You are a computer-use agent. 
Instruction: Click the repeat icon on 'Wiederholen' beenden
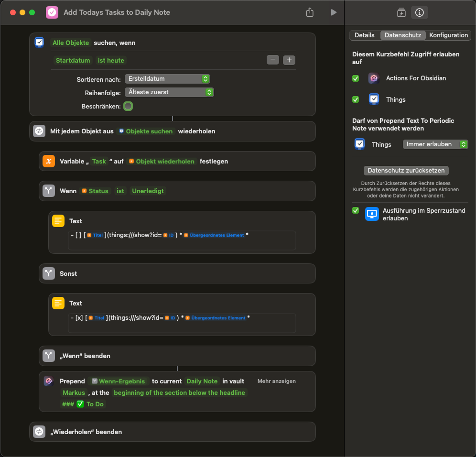pos(39,432)
